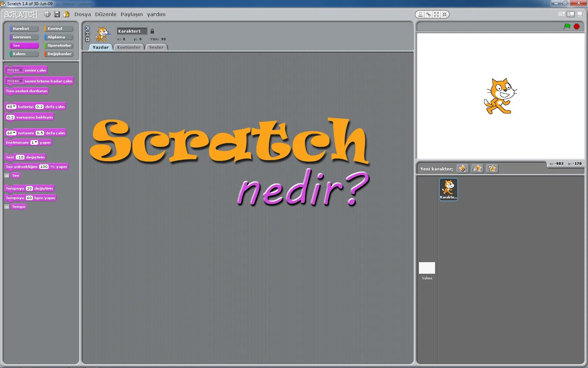Paint a new sprite

click(463, 169)
